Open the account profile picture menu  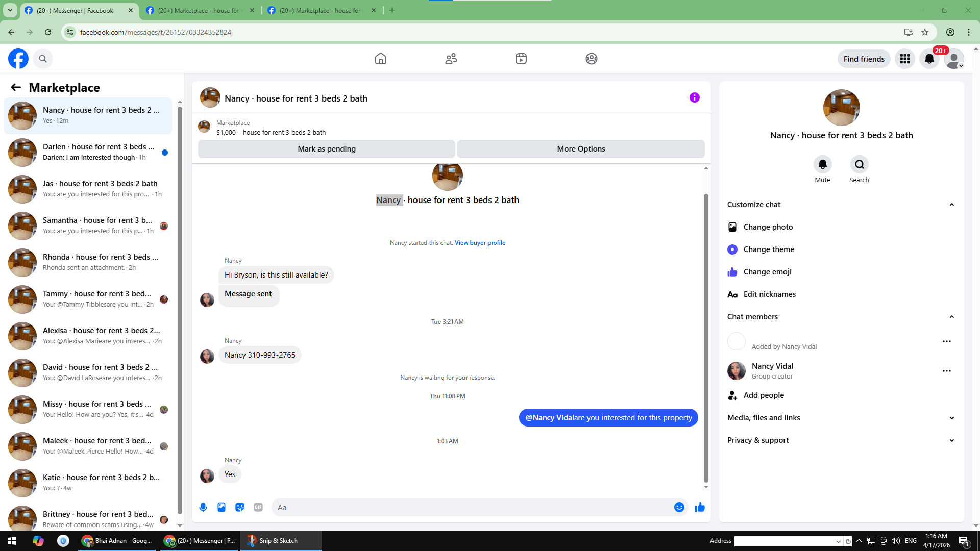[953, 59]
